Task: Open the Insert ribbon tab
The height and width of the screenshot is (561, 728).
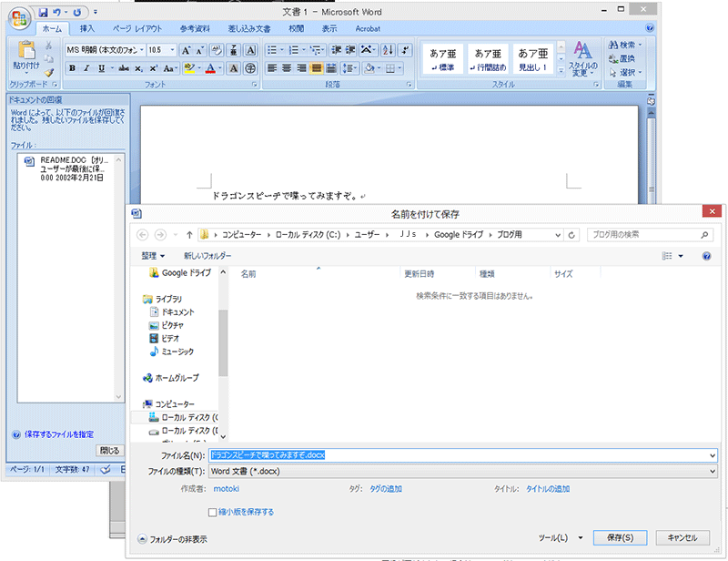Action: 86,28
